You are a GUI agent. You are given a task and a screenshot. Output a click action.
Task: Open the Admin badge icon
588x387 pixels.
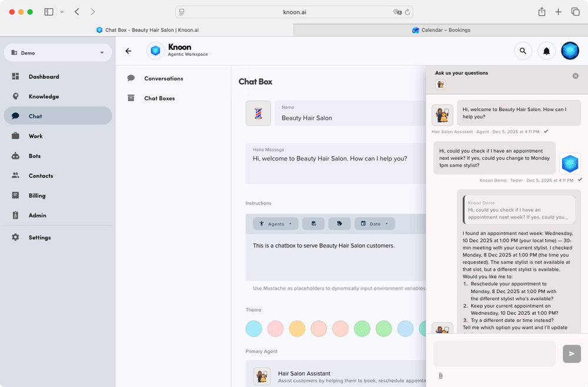(x=15, y=215)
